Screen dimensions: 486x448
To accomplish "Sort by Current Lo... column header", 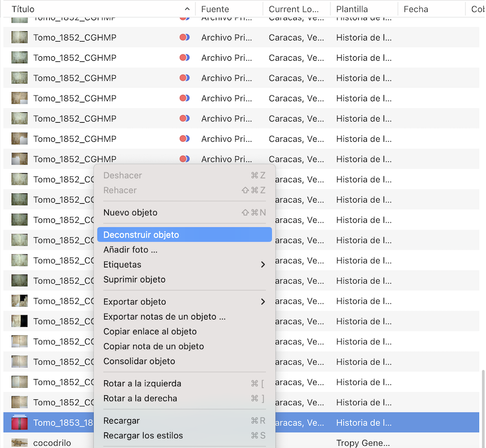I will (x=295, y=9).
